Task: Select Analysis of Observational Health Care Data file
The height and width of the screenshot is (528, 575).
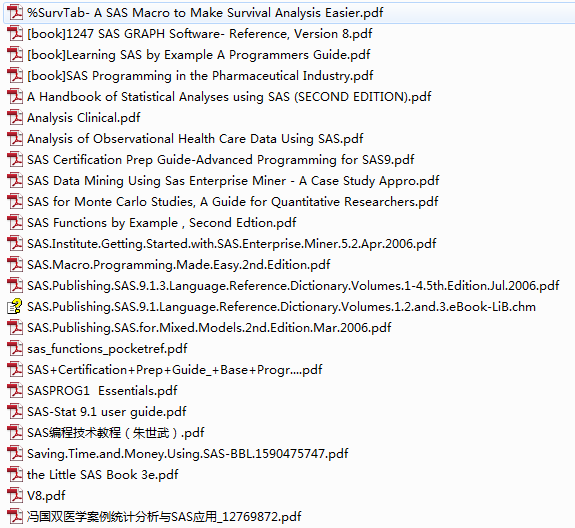Action: coord(195,139)
